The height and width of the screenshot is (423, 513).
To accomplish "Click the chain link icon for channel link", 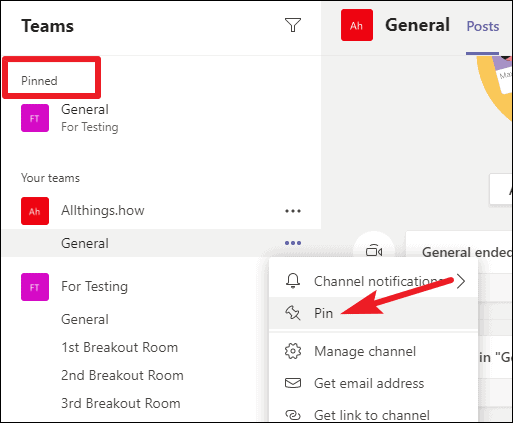I will click(293, 415).
